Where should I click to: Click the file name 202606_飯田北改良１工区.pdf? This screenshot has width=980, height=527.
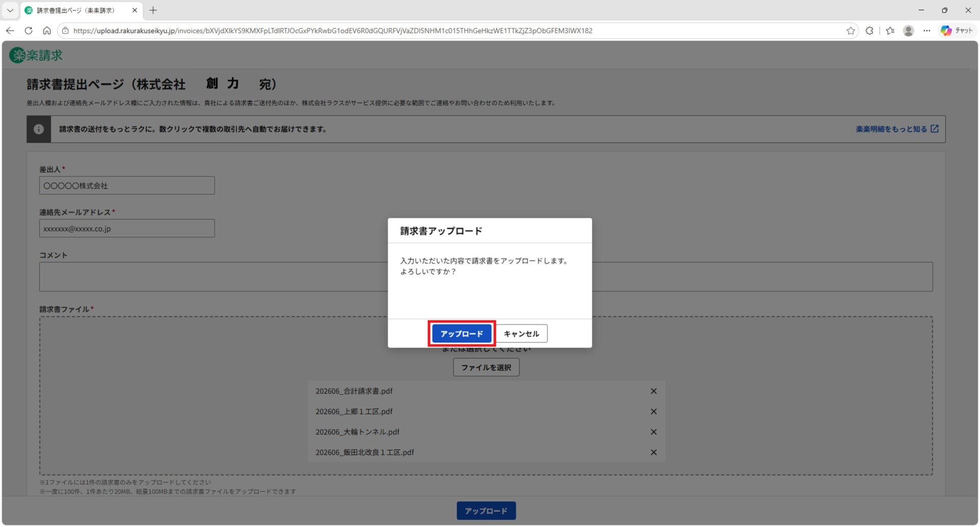point(364,453)
